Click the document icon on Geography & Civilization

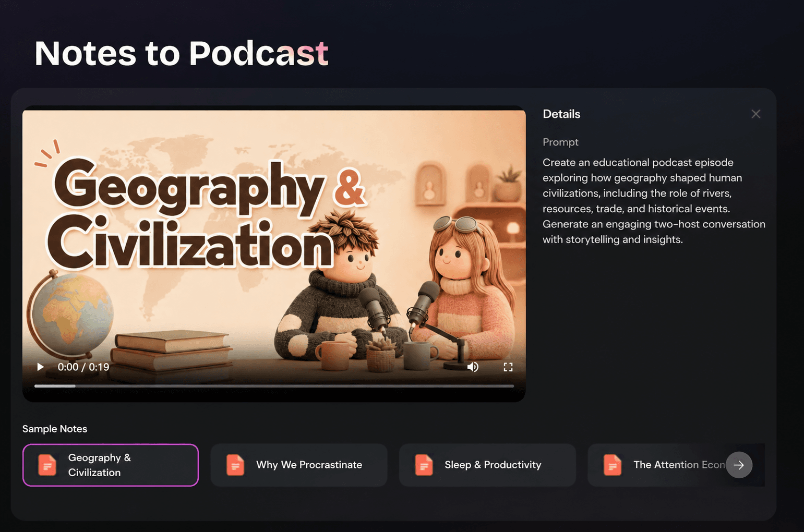point(47,465)
